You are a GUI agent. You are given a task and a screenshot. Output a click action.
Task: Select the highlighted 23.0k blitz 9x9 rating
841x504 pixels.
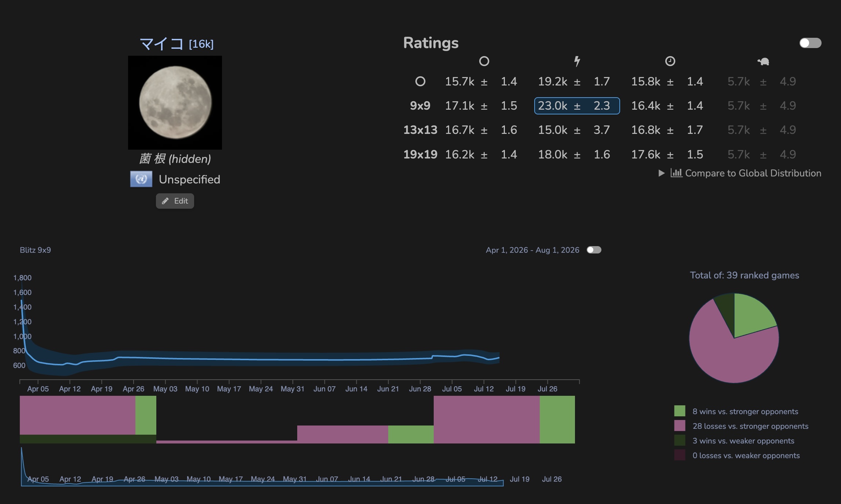[x=577, y=106]
